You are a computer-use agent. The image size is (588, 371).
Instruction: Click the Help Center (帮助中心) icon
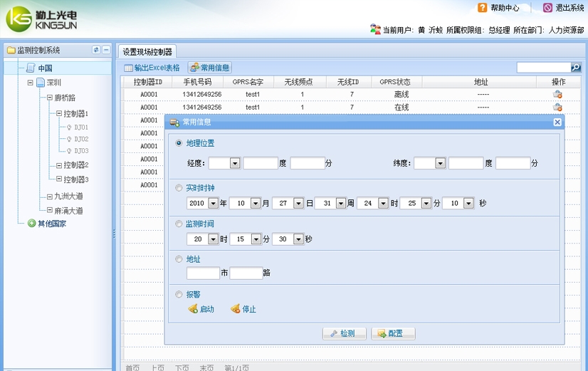coord(483,8)
